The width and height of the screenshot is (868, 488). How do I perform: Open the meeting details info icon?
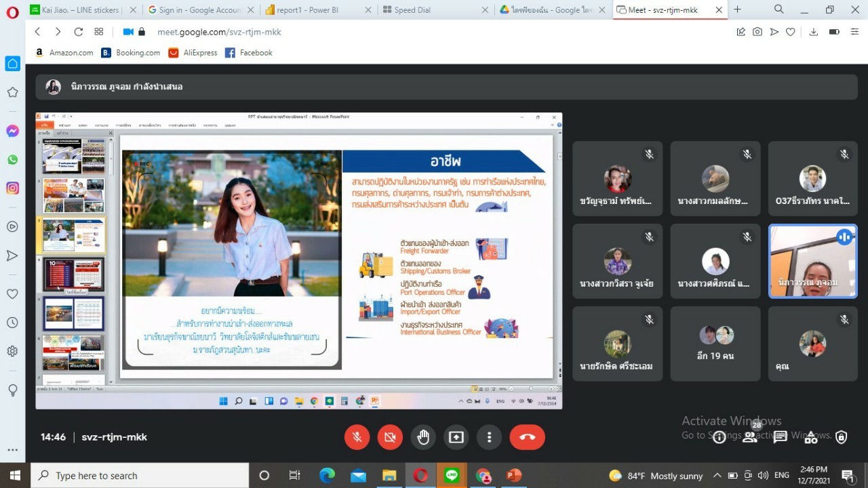pos(719,437)
